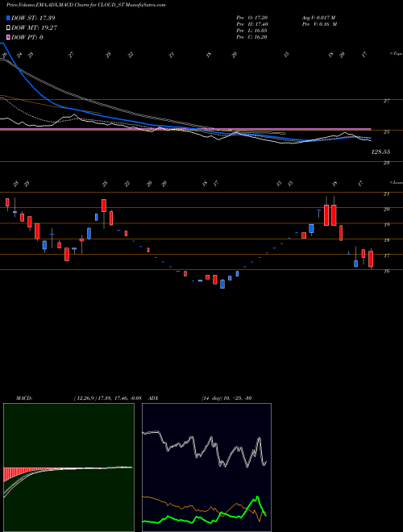Click the 'Pre V: 0.16 M' value
This screenshot has width=403, height=532.
[319, 24]
